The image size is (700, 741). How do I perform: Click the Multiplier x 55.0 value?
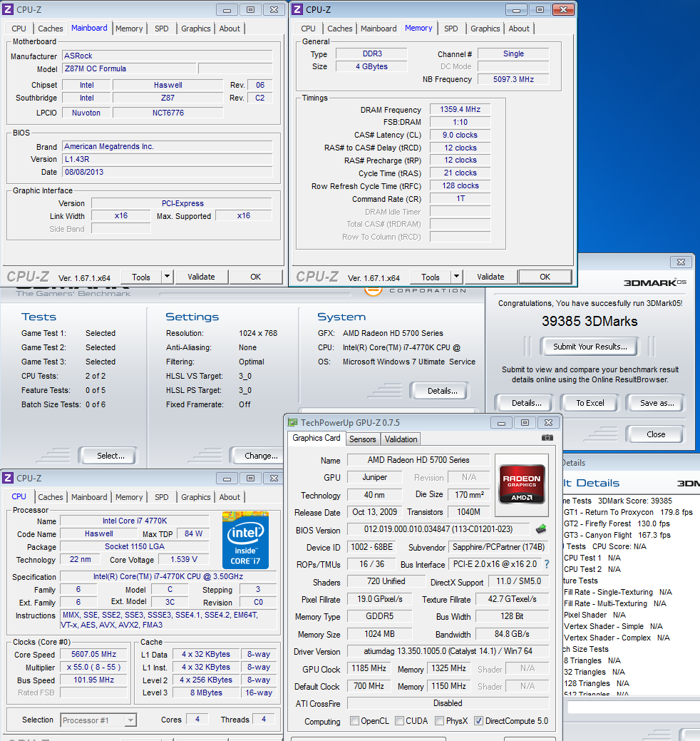click(x=93, y=667)
